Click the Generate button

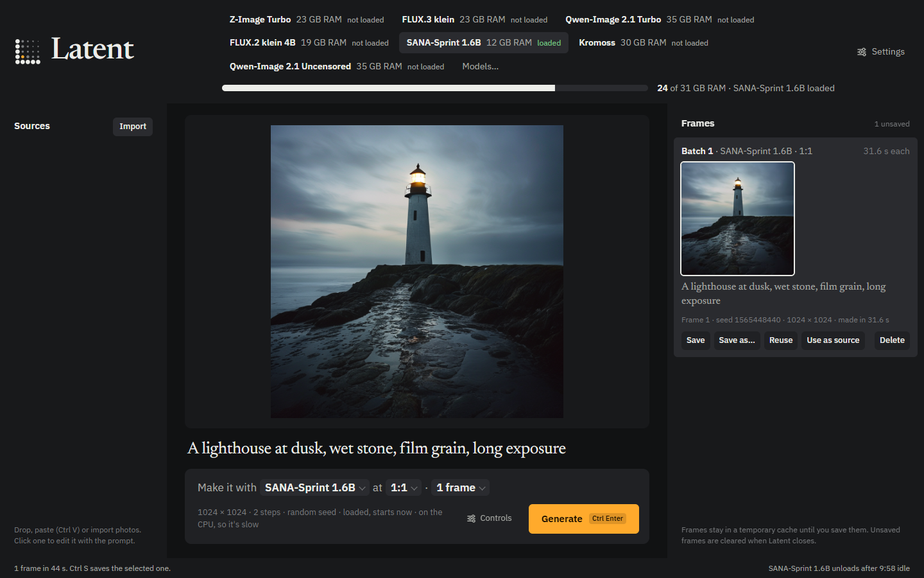[584, 519]
